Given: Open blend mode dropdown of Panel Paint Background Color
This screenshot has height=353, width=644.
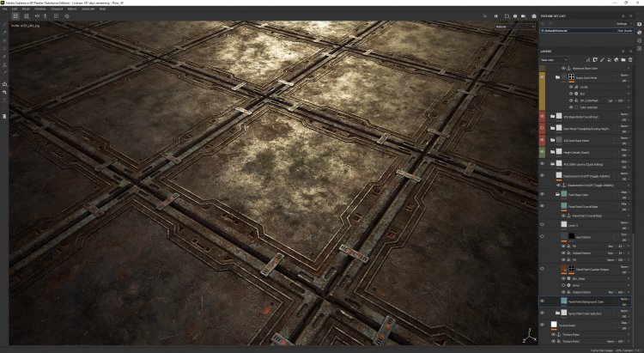Looking at the screenshot, I should [624, 299].
